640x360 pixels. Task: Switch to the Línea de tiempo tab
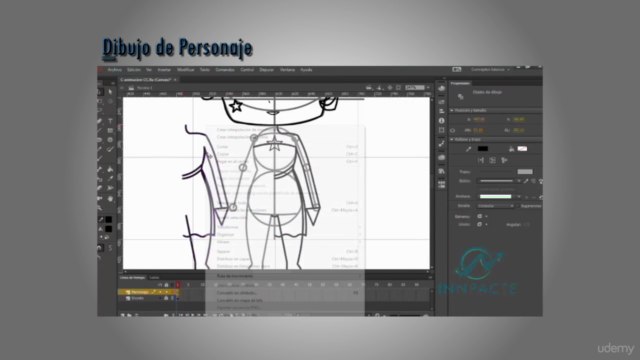tap(132, 278)
